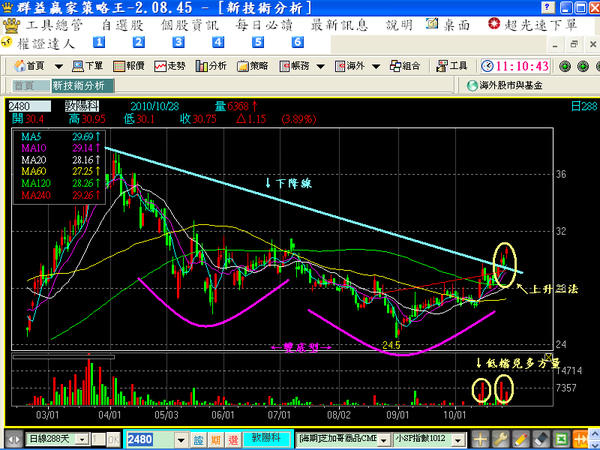
Task: Click the 2480 code field in chart header
Action: [29, 106]
